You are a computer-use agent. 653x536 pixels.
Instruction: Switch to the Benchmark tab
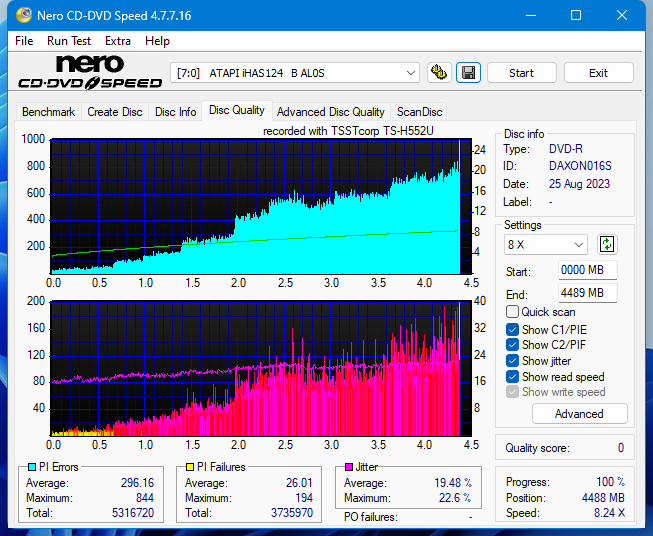pos(49,112)
